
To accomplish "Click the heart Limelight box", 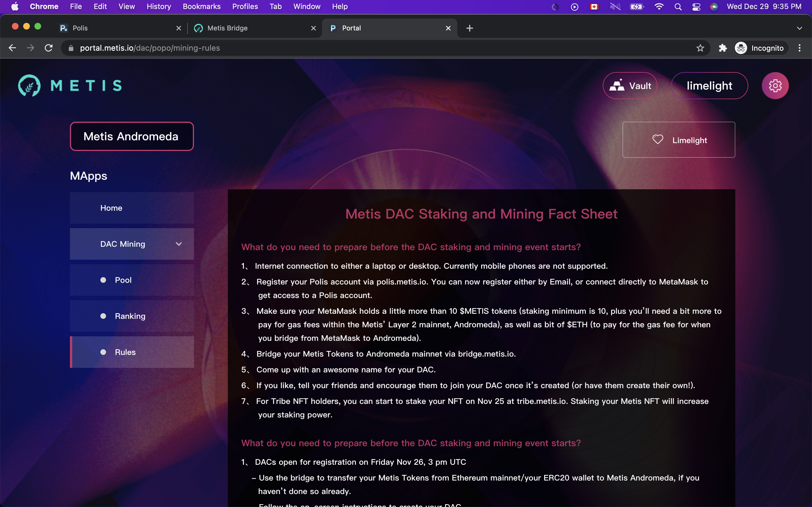I will (x=678, y=140).
